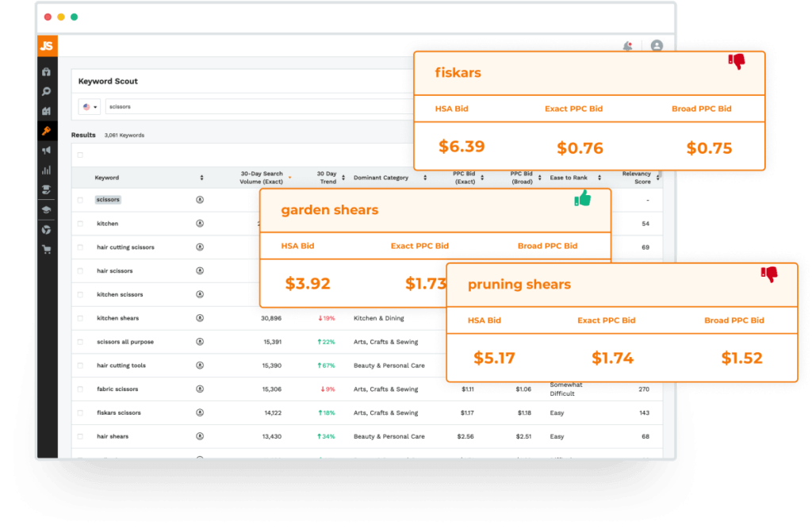
Task: Click circle icon for hair scissors row
Action: coord(200,270)
